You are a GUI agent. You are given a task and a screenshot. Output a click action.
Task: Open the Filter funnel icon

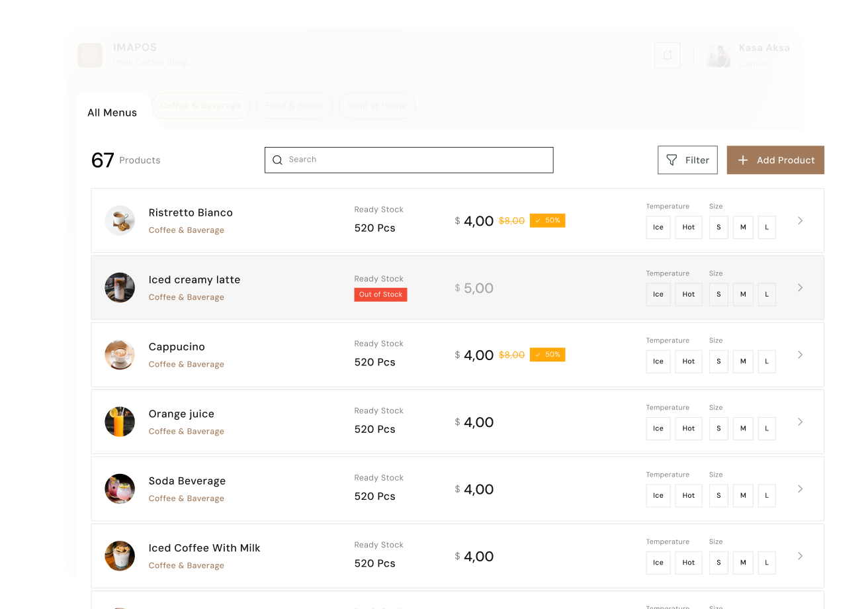671,160
